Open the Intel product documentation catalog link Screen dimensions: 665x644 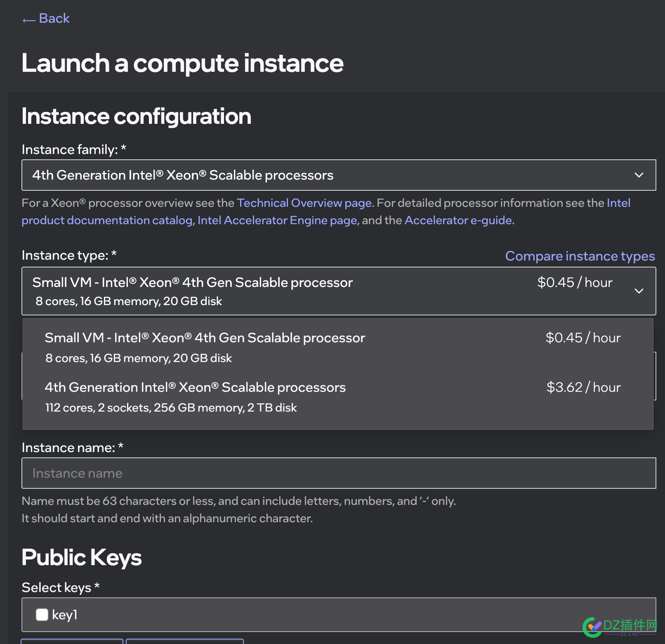click(x=107, y=220)
